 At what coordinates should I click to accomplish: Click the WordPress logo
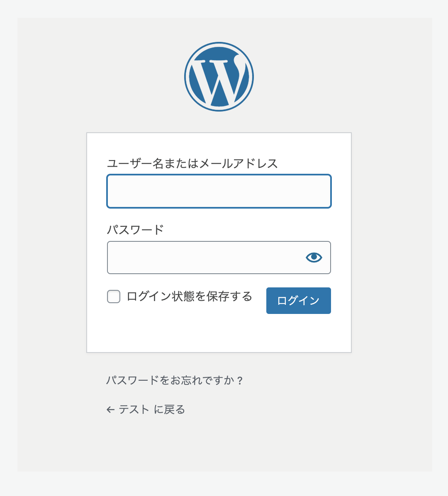pyautogui.click(x=219, y=77)
